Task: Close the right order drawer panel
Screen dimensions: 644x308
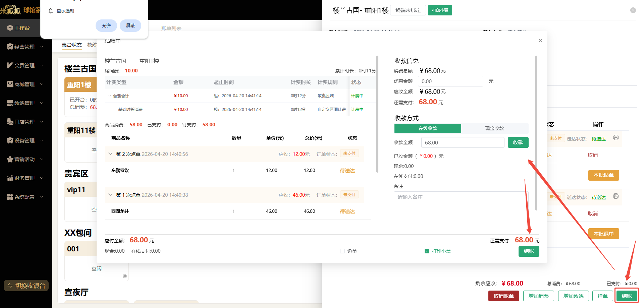Action: 633,10
